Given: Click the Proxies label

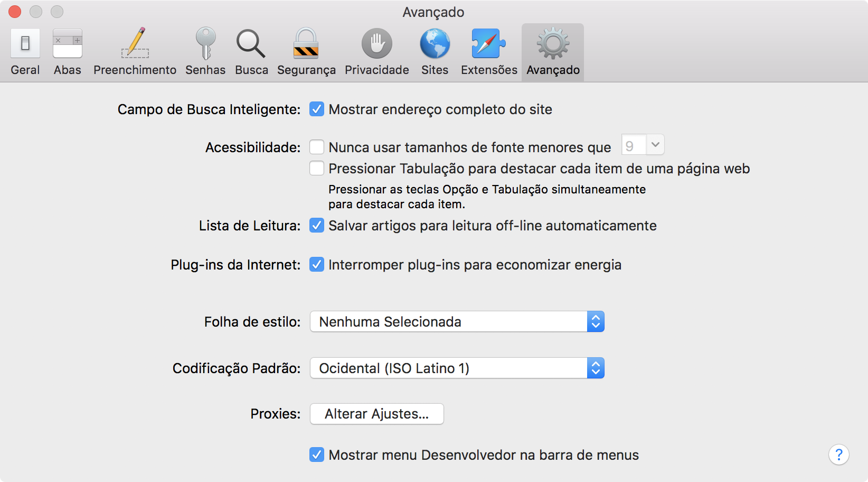Looking at the screenshot, I should (276, 414).
